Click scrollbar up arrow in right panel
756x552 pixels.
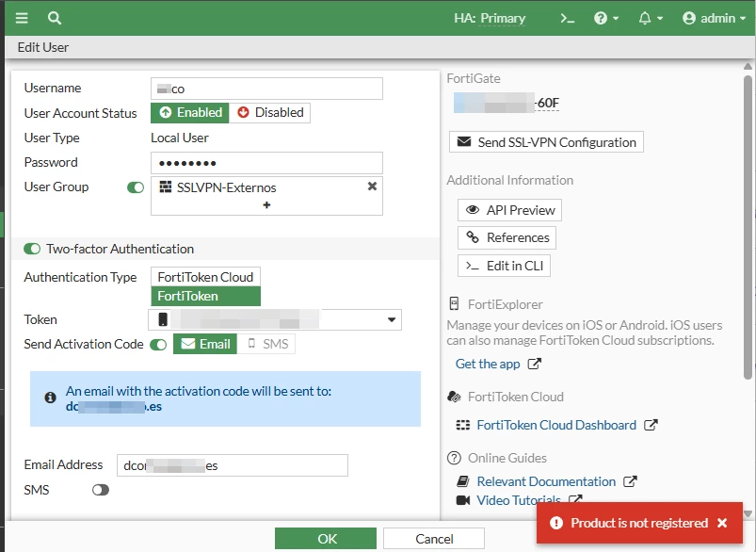click(x=748, y=66)
